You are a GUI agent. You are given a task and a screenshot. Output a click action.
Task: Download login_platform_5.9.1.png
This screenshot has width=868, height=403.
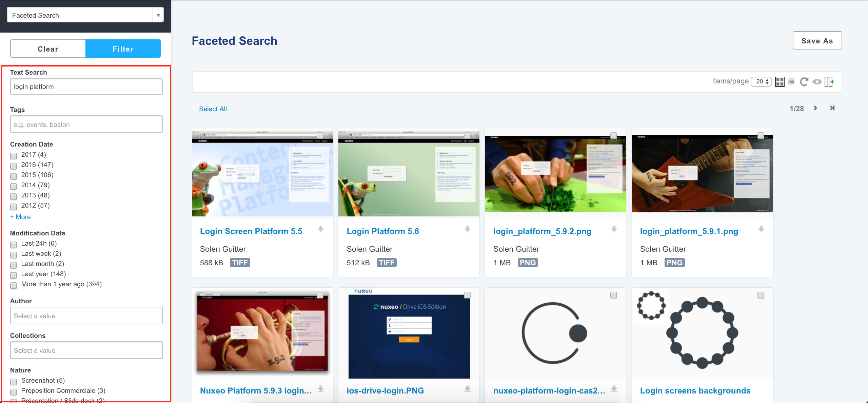click(761, 230)
